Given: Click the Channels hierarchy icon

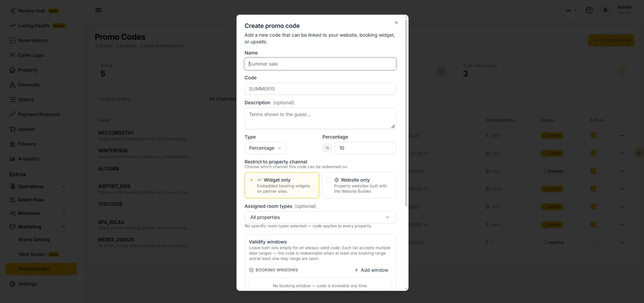Looking at the screenshot, I should [x=12, y=85].
